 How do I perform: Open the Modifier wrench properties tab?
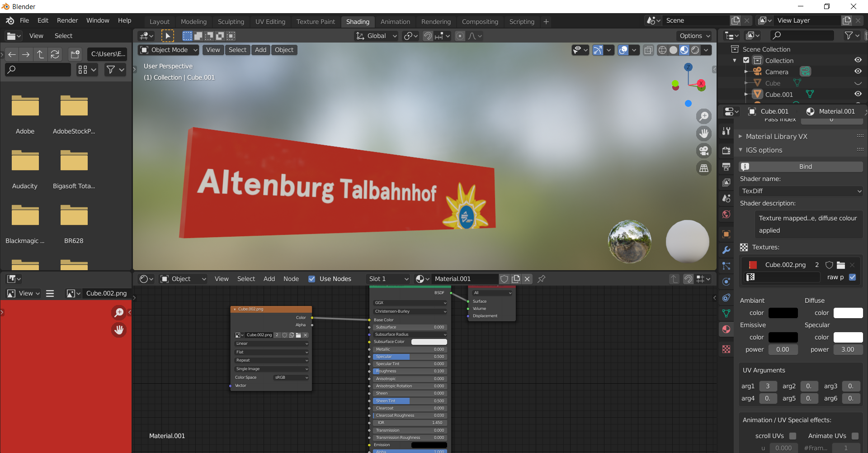[x=726, y=250]
